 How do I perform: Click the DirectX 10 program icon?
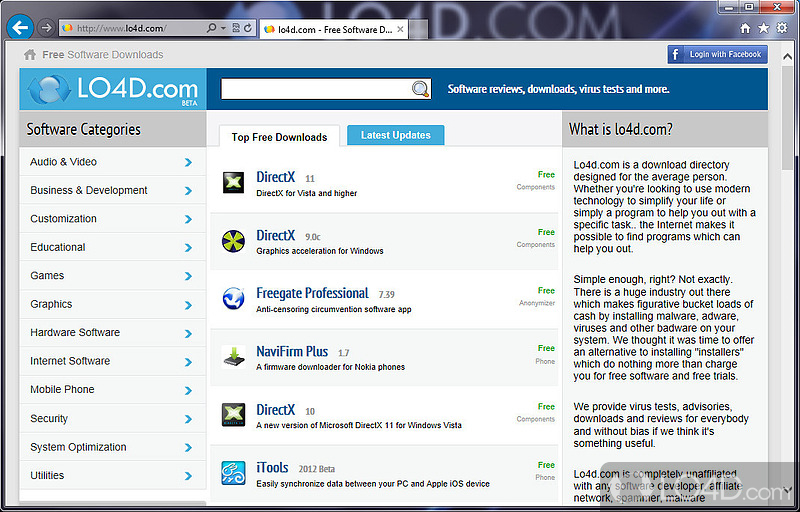pos(233,415)
